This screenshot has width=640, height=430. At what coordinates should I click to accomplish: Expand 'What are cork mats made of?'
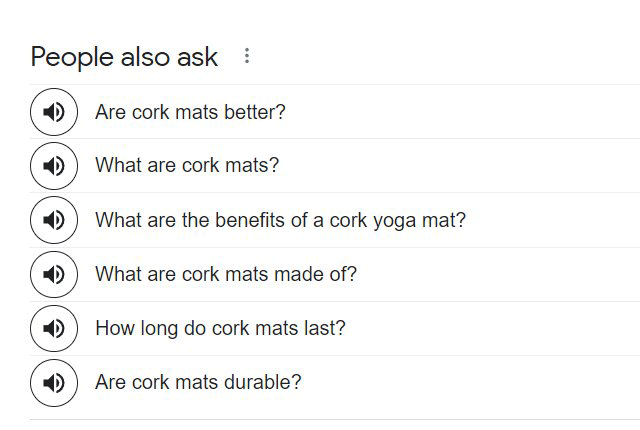225,274
